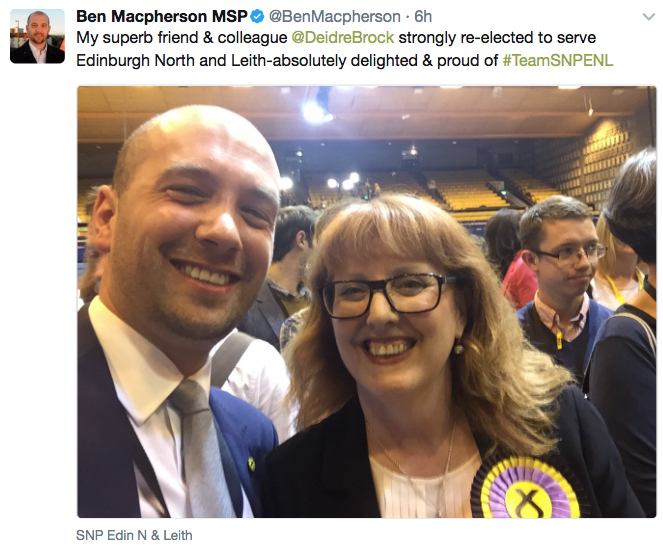
Task: Open the #TeamSNPENL hashtag
Action: pyautogui.click(x=558, y=60)
